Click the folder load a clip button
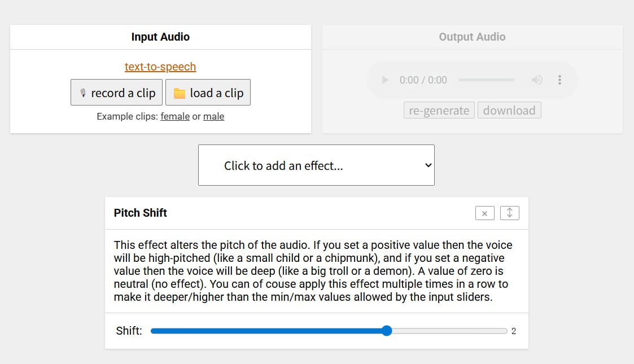 (208, 93)
